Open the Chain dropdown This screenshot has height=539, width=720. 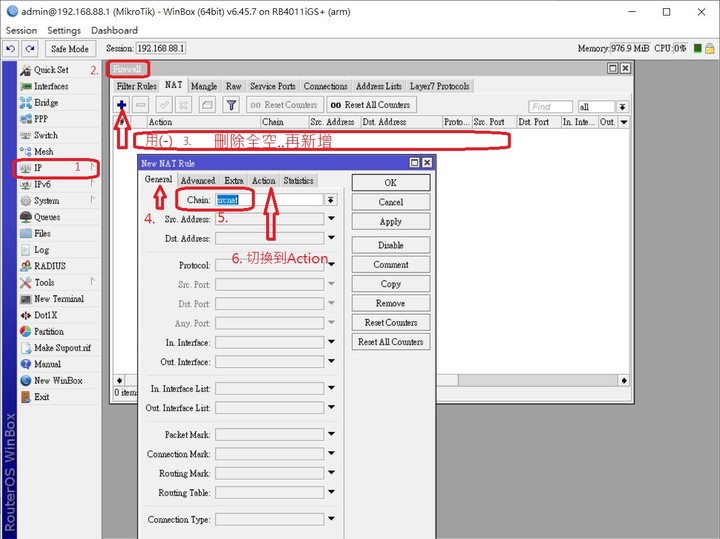click(331, 200)
